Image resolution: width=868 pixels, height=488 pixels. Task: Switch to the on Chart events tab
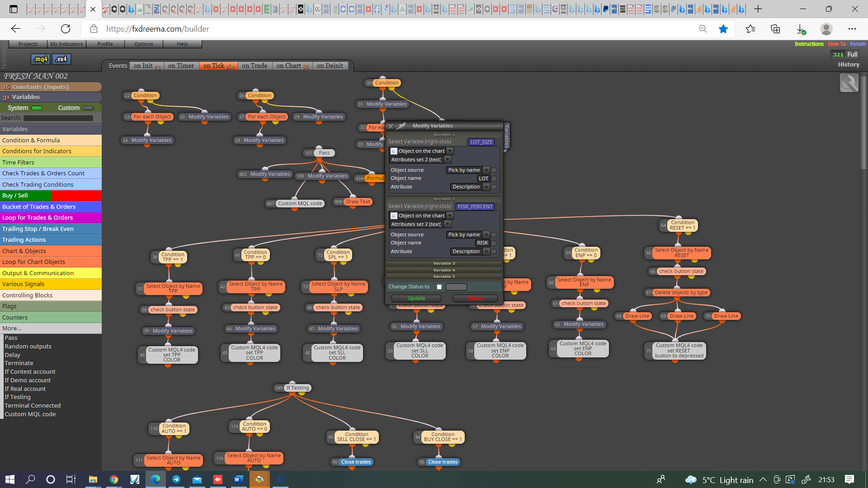(x=292, y=66)
